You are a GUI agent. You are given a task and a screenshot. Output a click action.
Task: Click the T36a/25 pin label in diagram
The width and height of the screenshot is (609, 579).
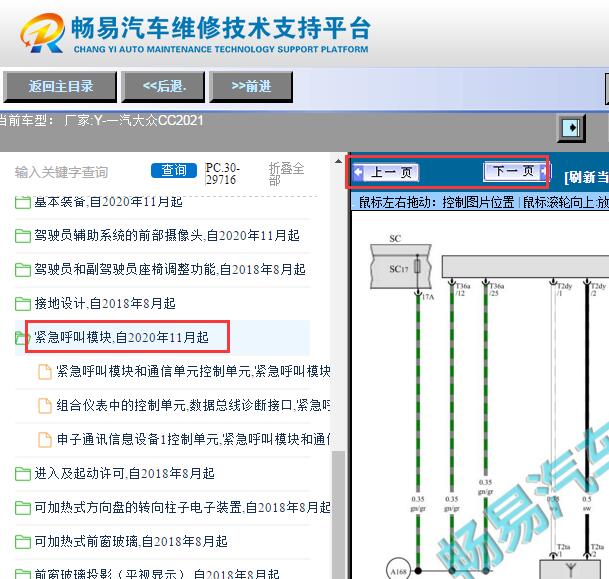(497, 290)
